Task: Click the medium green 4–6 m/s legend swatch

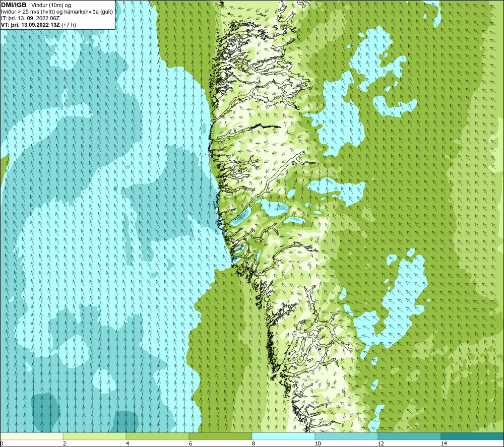Action: [x=157, y=436]
